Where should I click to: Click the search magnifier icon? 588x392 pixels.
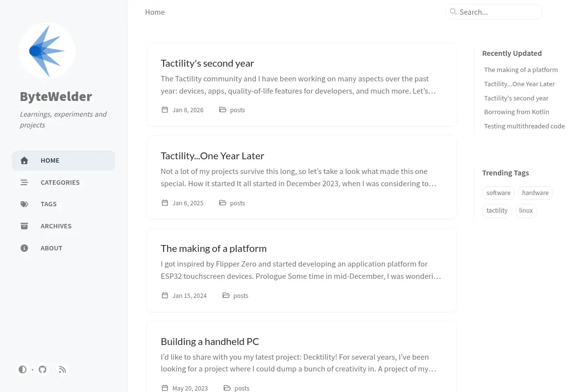(x=453, y=12)
